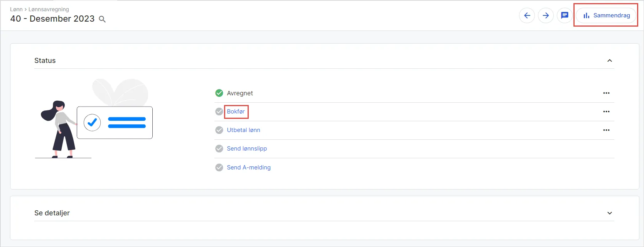Click grey check circle beside Utbetal lønn

click(x=219, y=130)
